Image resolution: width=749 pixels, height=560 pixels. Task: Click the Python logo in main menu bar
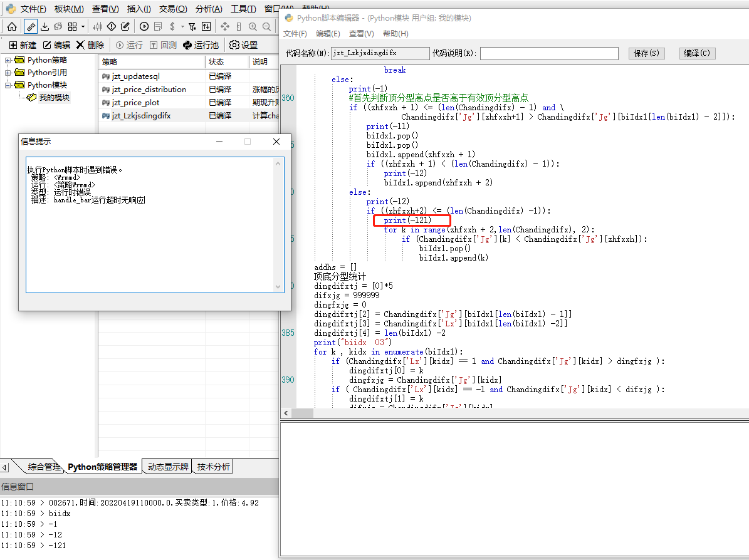point(11,9)
